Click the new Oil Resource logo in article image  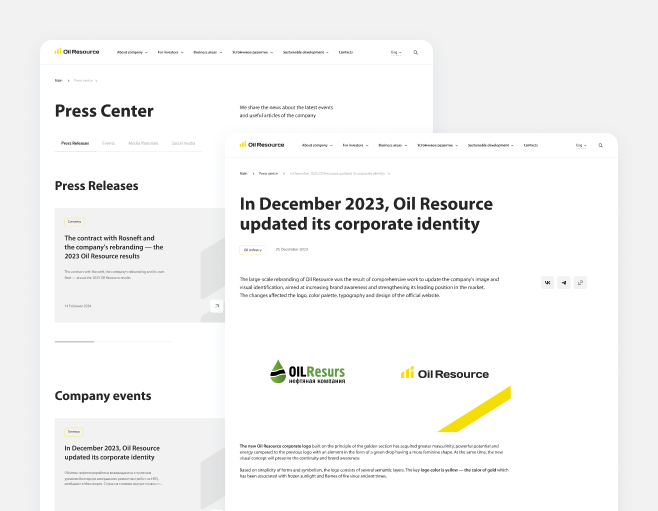445,373
